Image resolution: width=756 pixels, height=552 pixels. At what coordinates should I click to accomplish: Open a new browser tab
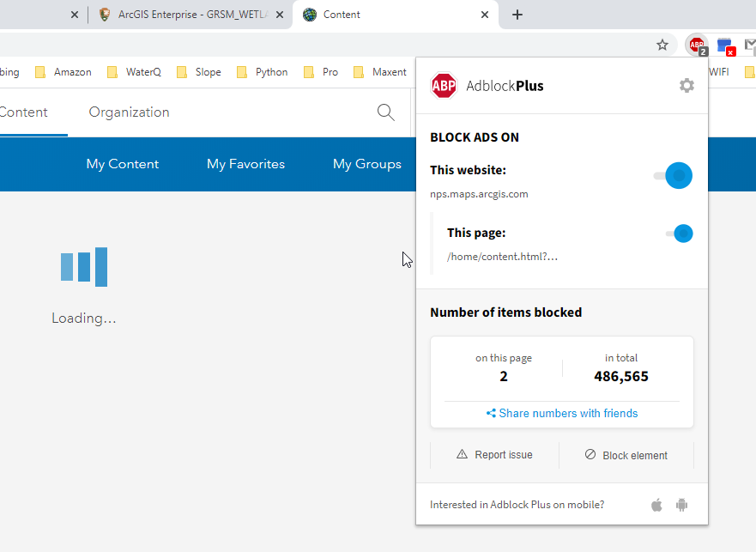click(517, 15)
